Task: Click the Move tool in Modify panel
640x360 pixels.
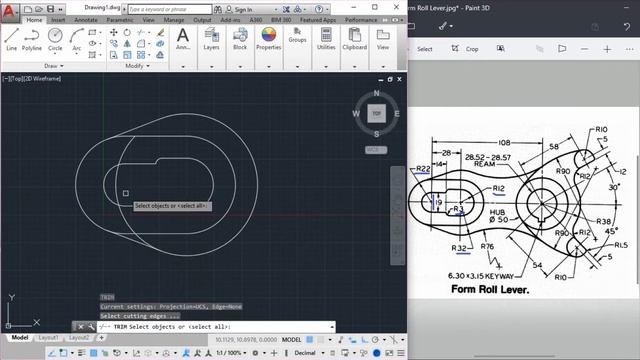Action: (x=113, y=32)
